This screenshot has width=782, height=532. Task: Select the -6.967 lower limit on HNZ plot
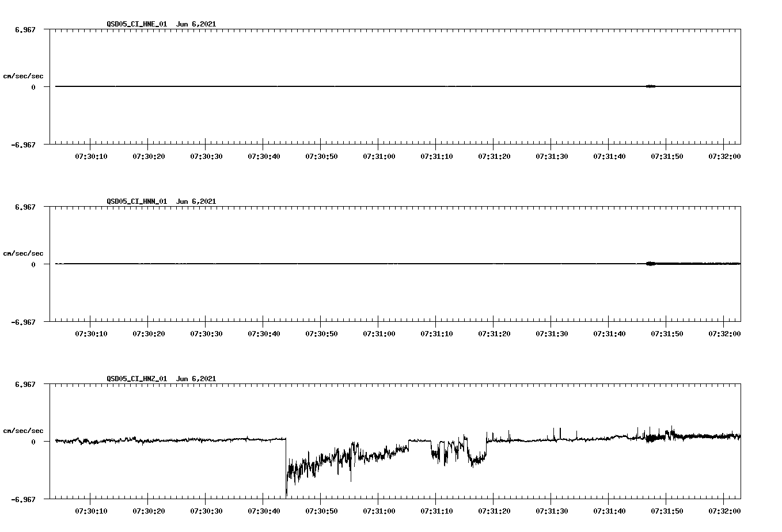23,499
